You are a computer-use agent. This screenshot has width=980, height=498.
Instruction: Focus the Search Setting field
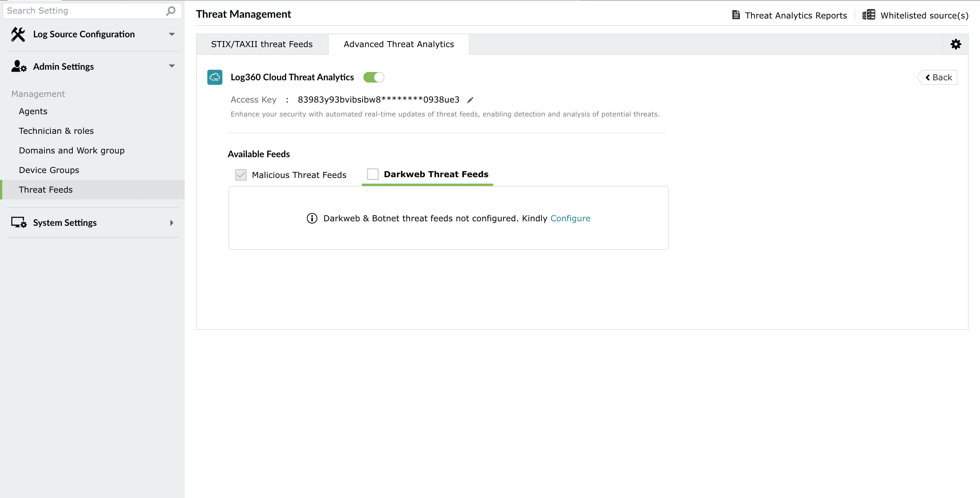84,11
